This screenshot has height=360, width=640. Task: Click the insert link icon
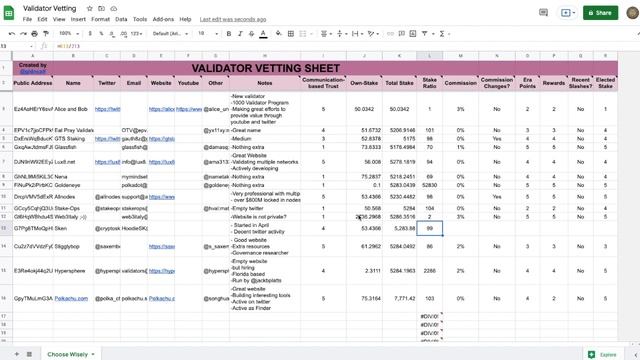tap(390, 33)
